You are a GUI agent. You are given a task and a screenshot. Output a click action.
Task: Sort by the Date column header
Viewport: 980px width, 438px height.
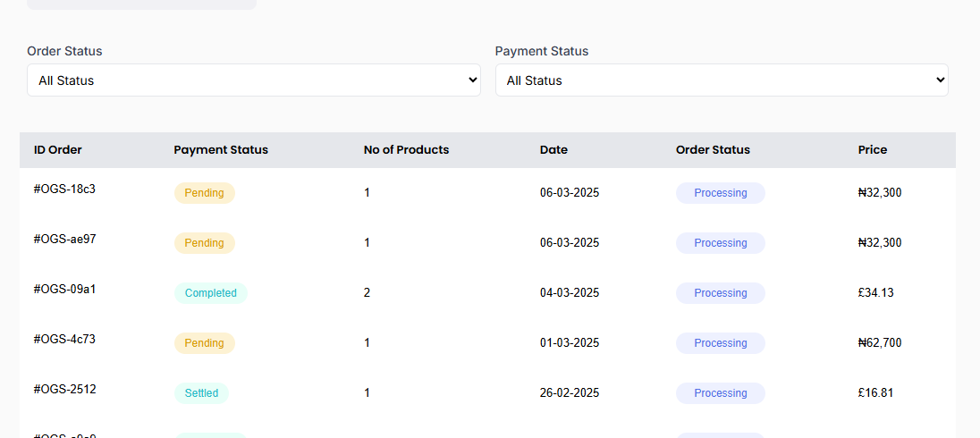[553, 150]
